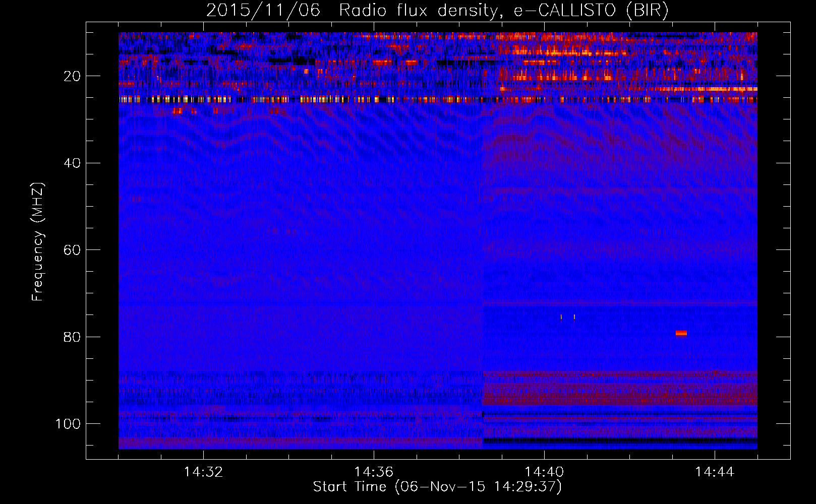Image resolution: width=816 pixels, height=504 pixels.
Task: Click the plot title "2015/11/06 Radio flux density, e-CALLISTO (BIR)"
Action: click(x=437, y=11)
